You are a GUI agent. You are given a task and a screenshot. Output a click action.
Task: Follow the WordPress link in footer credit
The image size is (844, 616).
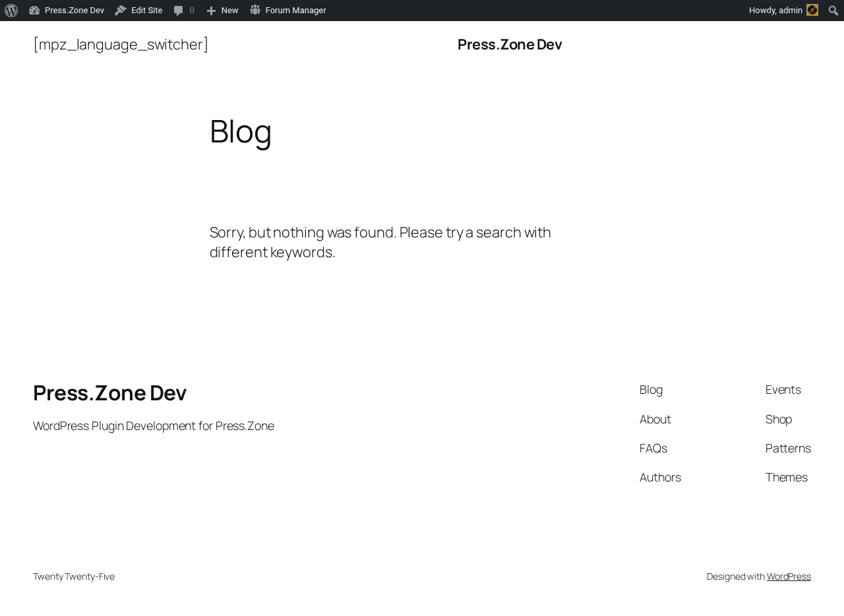tap(789, 576)
